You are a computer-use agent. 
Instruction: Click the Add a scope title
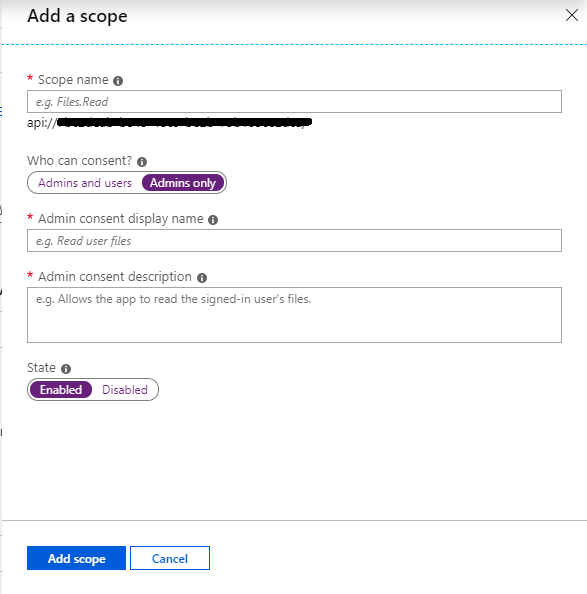pyautogui.click(x=77, y=16)
